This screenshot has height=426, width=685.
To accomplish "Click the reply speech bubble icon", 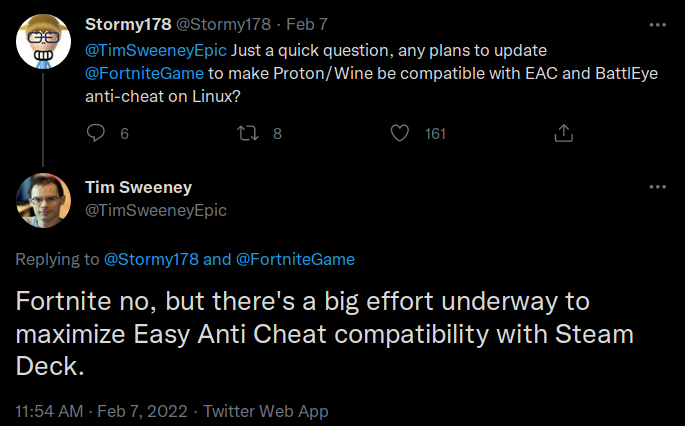I will (96, 133).
